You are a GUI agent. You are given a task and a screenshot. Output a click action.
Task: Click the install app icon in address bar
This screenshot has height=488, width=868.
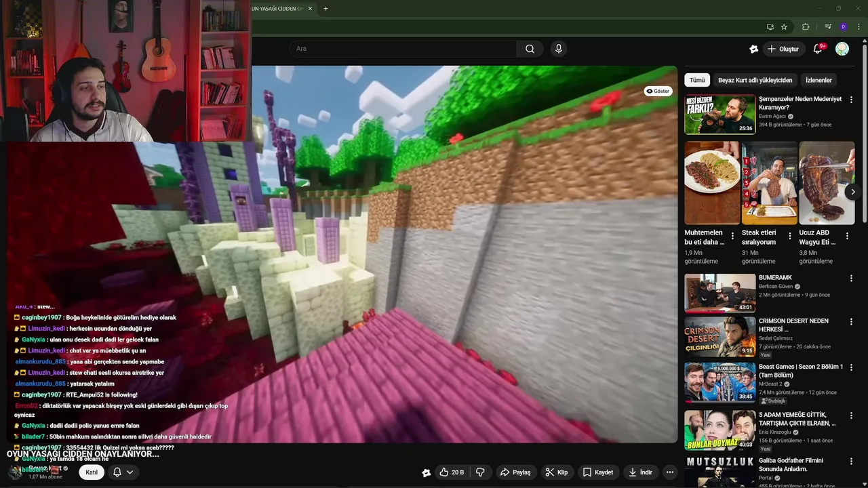(x=770, y=27)
